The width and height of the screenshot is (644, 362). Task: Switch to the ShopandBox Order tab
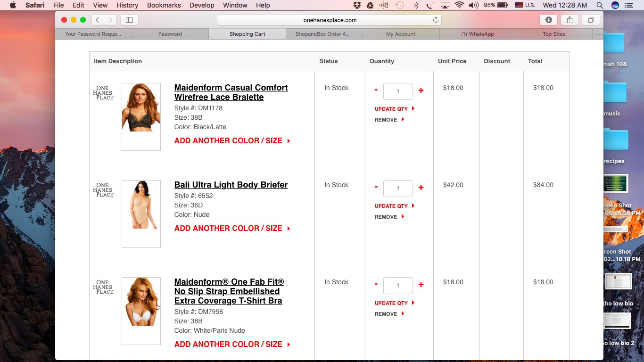click(324, 34)
